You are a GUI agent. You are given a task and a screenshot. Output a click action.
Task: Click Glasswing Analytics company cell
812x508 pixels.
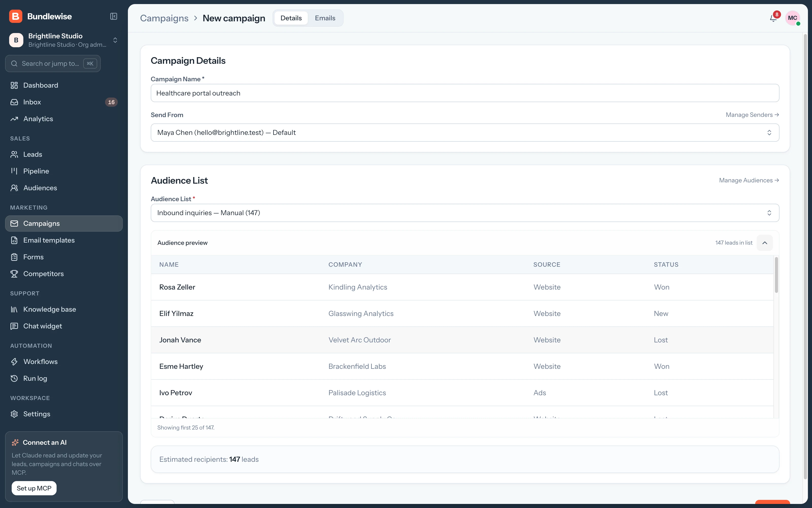361,313
